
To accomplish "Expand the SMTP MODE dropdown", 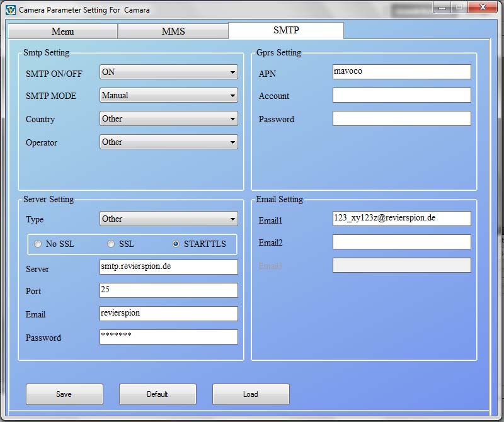I will click(169, 96).
